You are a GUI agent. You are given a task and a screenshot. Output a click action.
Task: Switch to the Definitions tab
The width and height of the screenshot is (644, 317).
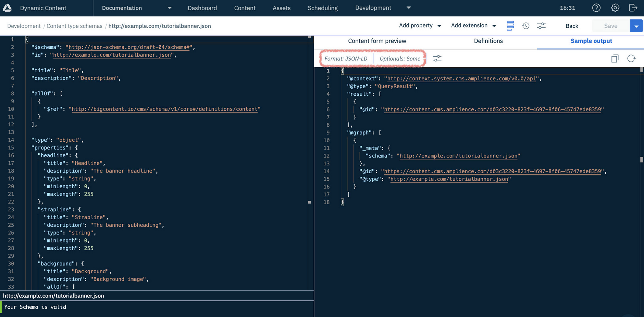tap(488, 41)
